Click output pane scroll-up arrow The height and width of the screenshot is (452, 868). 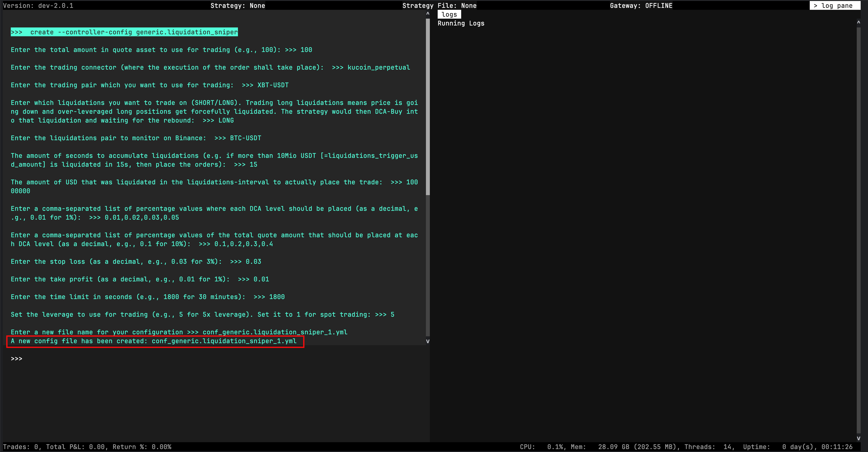tap(428, 14)
